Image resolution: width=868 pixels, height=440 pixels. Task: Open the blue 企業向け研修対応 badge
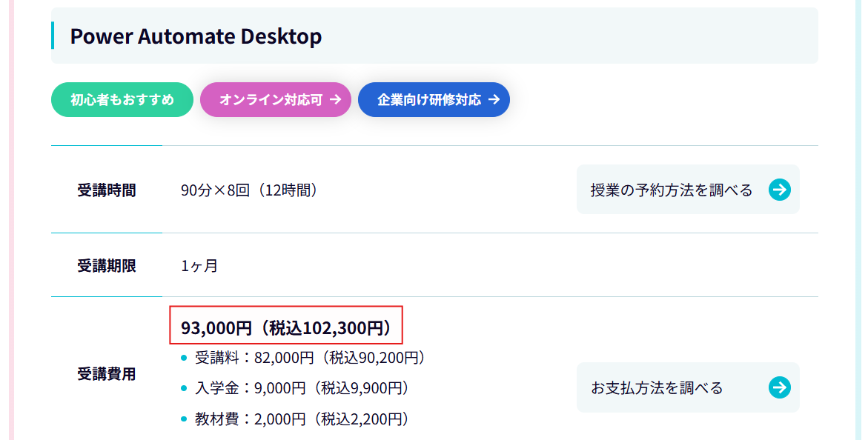pyautogui.click(x=434, y=99)
